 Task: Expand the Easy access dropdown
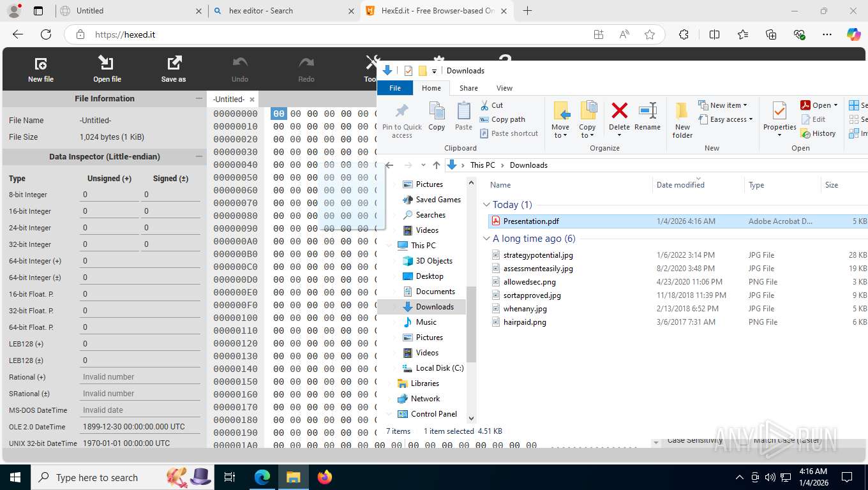751,119
